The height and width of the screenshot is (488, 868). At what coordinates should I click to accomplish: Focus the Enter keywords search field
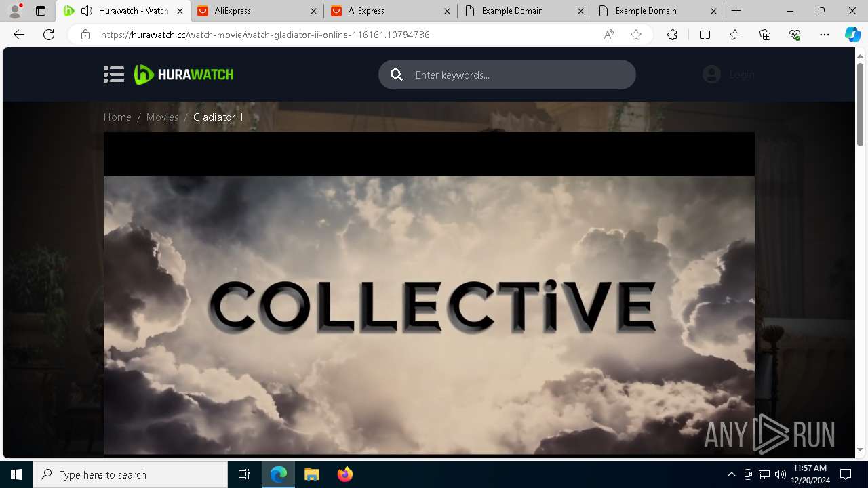507,75
